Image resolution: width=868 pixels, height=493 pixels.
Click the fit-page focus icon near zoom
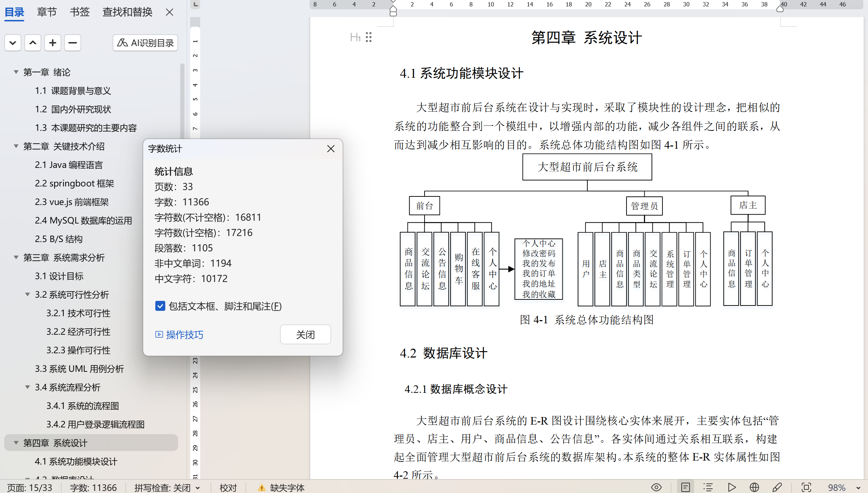806,487
